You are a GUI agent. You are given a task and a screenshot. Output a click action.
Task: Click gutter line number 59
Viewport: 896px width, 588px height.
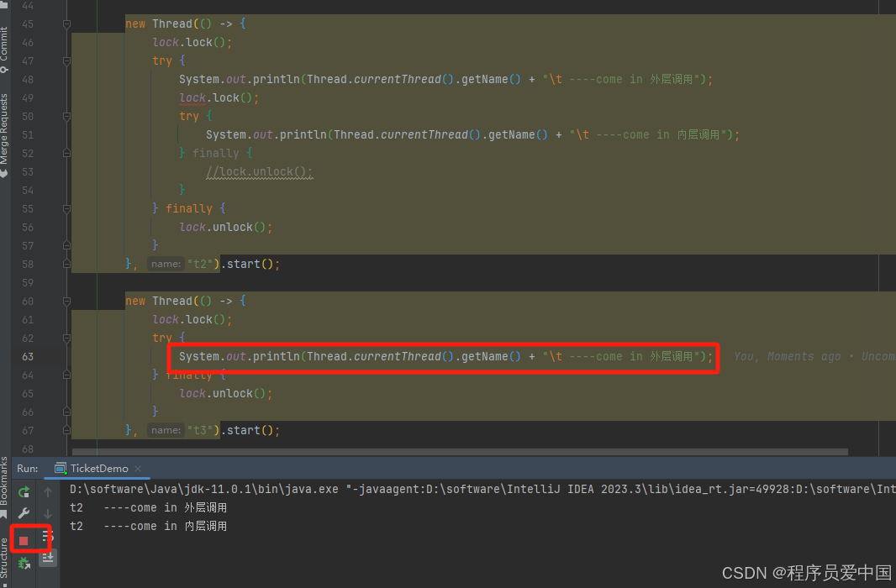tap(28, 282)
